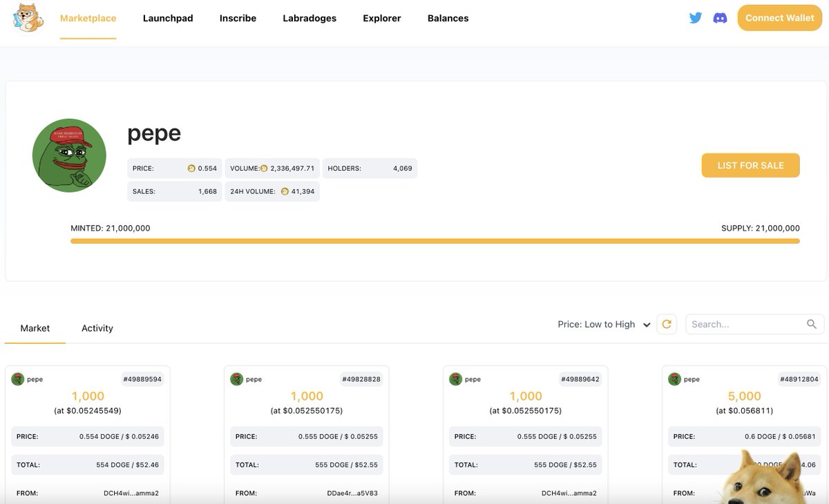Screen dimensions: 829x504
Task: Click the MINTED: 21,000,000 label
Action: click(x=111, y=229)
